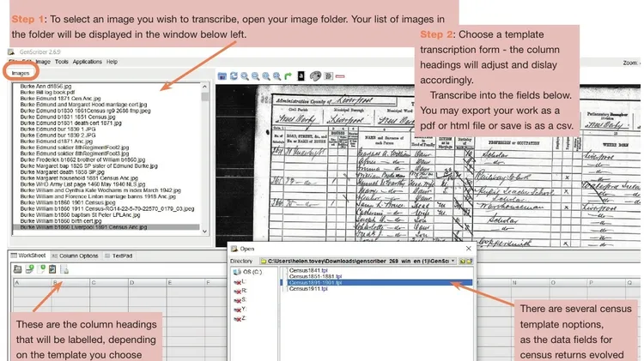Viewport: 644px width, 361px height.
Task: Select the L: drive in Open dialog
Action: pos(240,282)
